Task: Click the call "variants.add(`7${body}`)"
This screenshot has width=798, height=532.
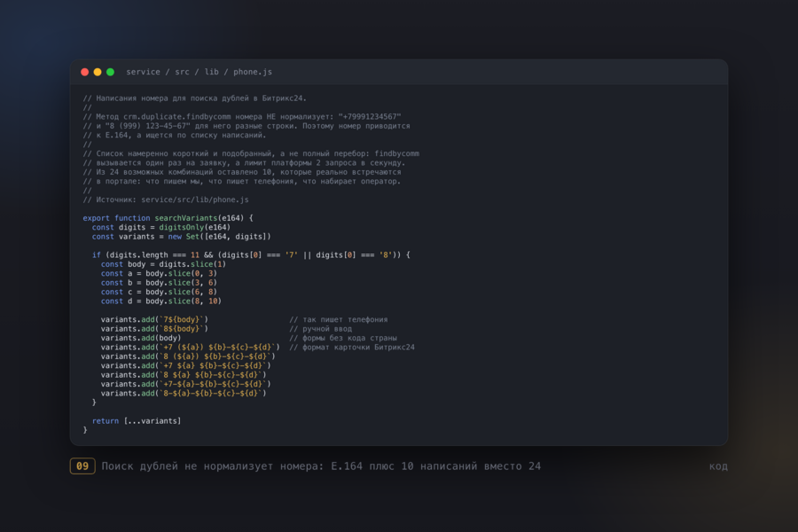Action: pos(154,319)
